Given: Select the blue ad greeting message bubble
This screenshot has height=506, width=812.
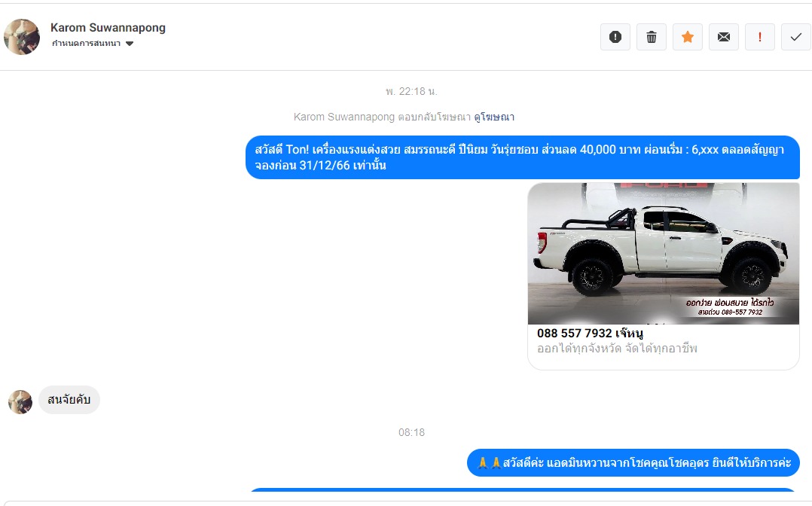Looking at the screenshot, I should 523,157.
